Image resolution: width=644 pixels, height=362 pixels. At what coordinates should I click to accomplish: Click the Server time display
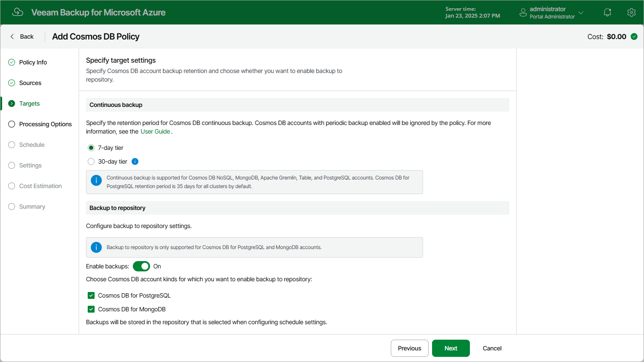pos(472,12)
